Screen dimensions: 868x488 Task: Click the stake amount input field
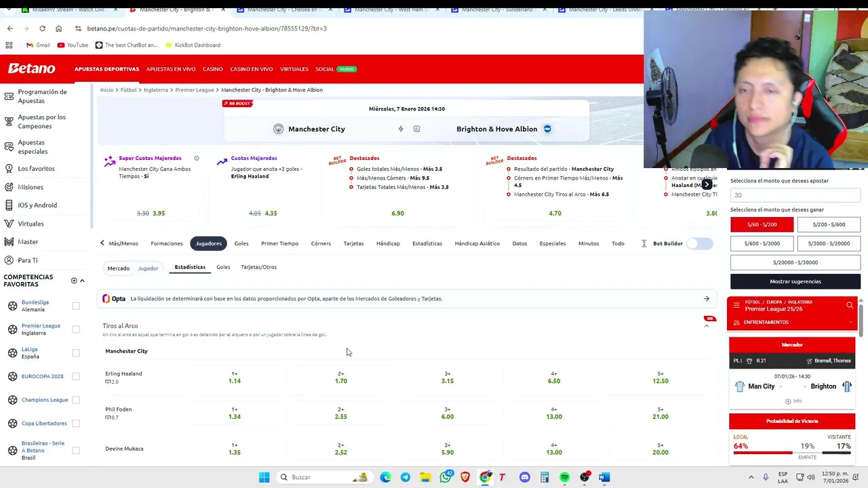click(x=795, y=195)
